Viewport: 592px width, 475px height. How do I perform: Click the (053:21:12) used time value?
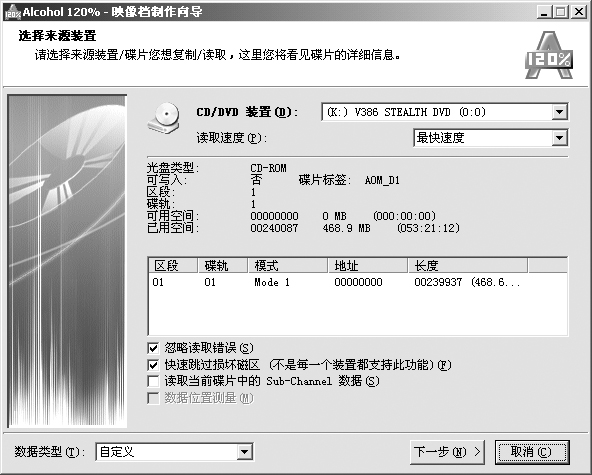tap(429, 228)
